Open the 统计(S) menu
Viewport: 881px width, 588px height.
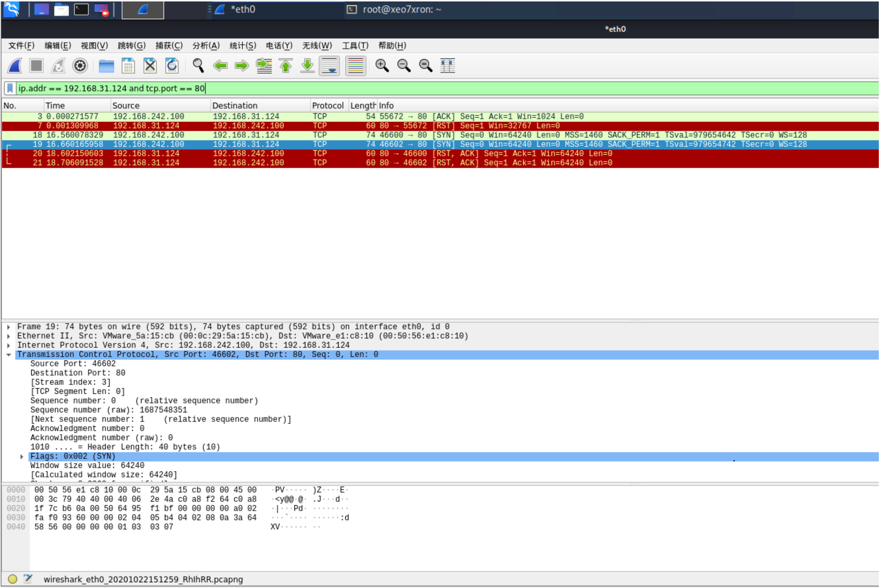point(243,46)
